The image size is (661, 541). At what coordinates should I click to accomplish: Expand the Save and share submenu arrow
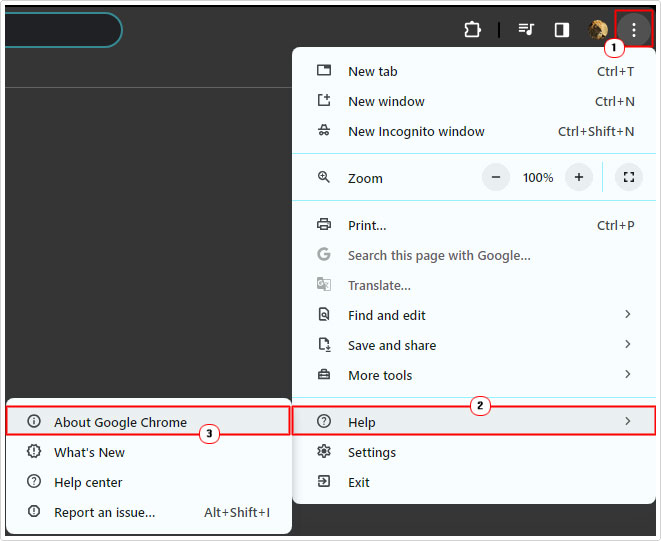(x=628, y=344)
